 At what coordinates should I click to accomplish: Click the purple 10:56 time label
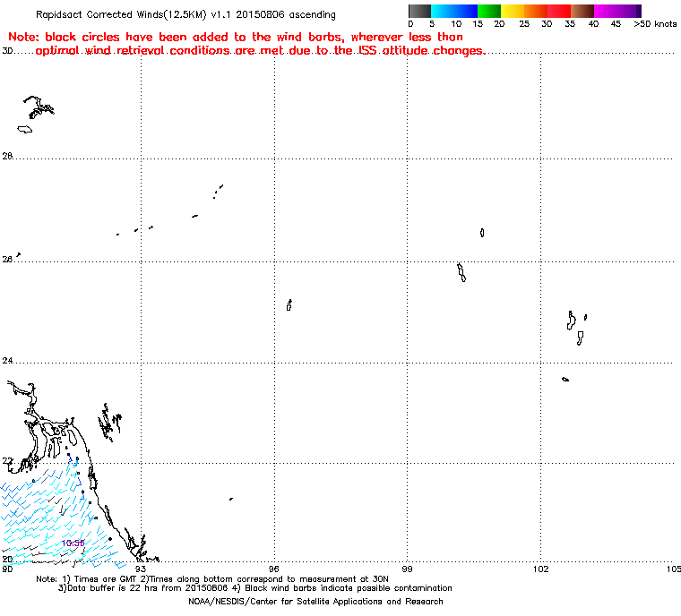tap(73, 543)
